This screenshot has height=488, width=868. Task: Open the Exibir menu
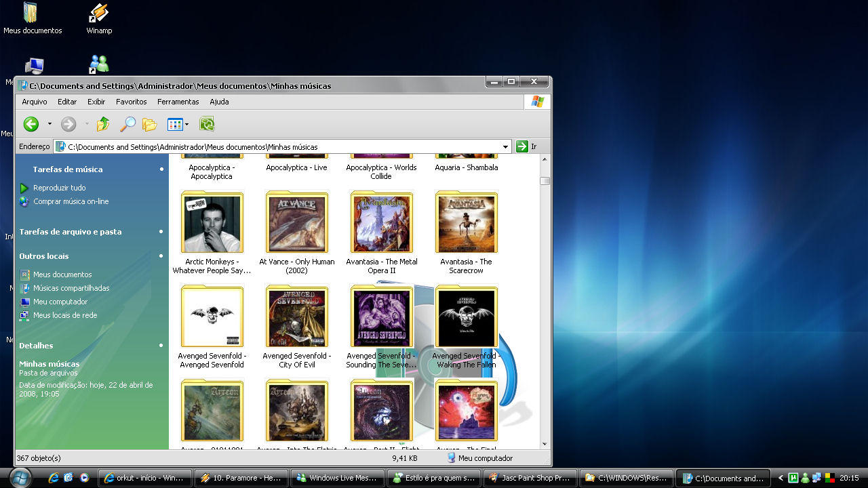point(96,102)
